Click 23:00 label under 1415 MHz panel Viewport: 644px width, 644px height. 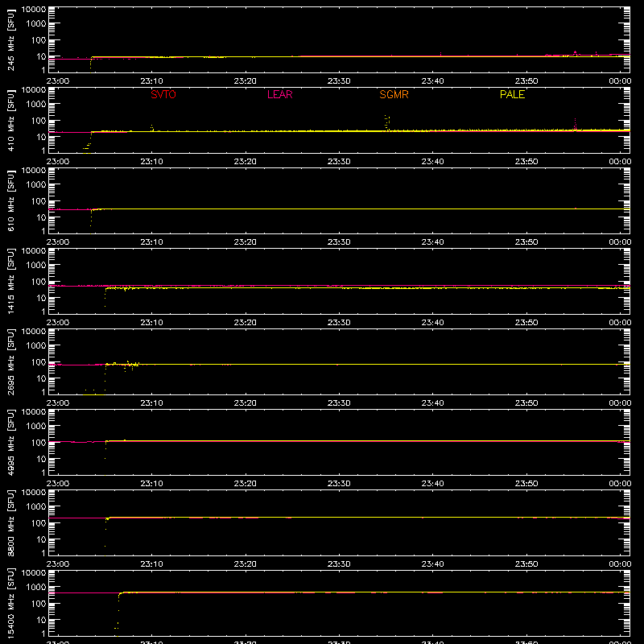pos(57,323)
